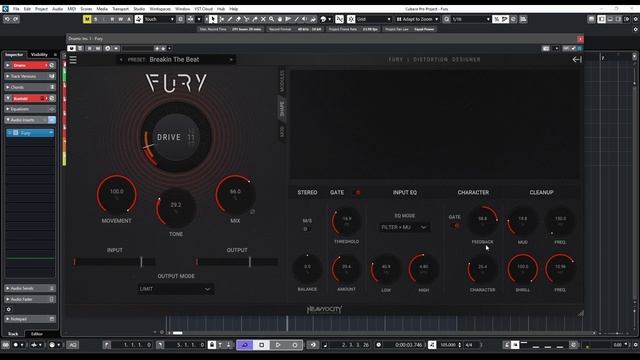Click the plugin snapshot camera icon
Viewport: 640px width, 360px height.
coord(546,49)
